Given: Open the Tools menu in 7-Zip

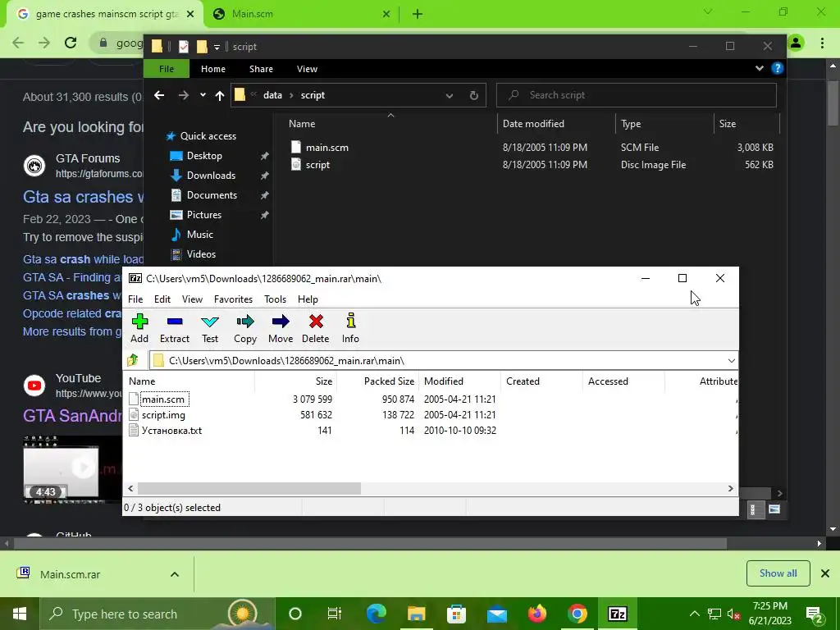Looking at the screenshot, I should (x=275, y=299).
